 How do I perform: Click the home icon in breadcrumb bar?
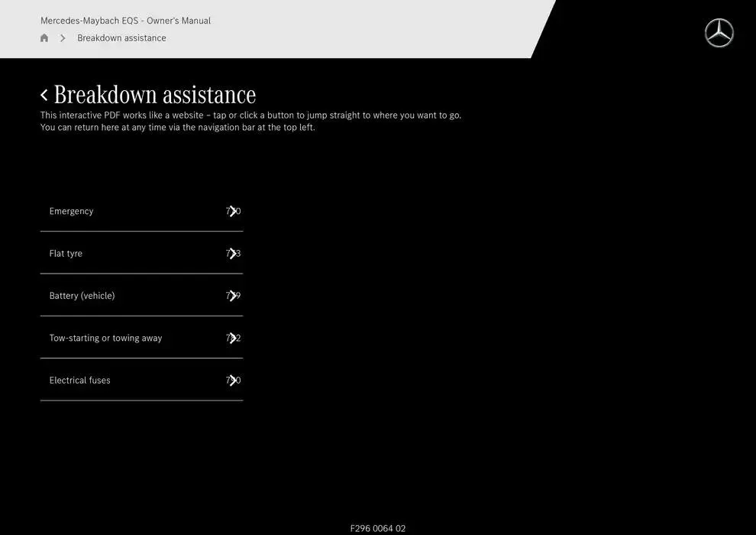click(44, 38)
